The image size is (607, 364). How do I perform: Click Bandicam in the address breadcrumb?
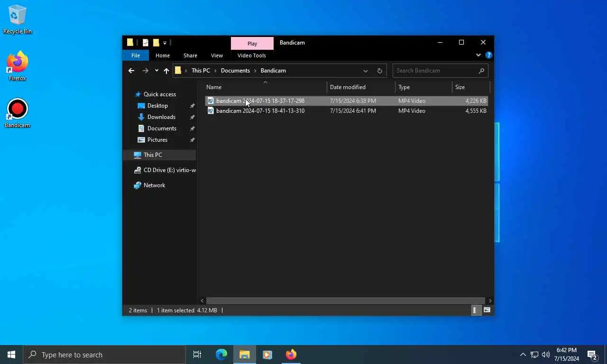point(273,71)
